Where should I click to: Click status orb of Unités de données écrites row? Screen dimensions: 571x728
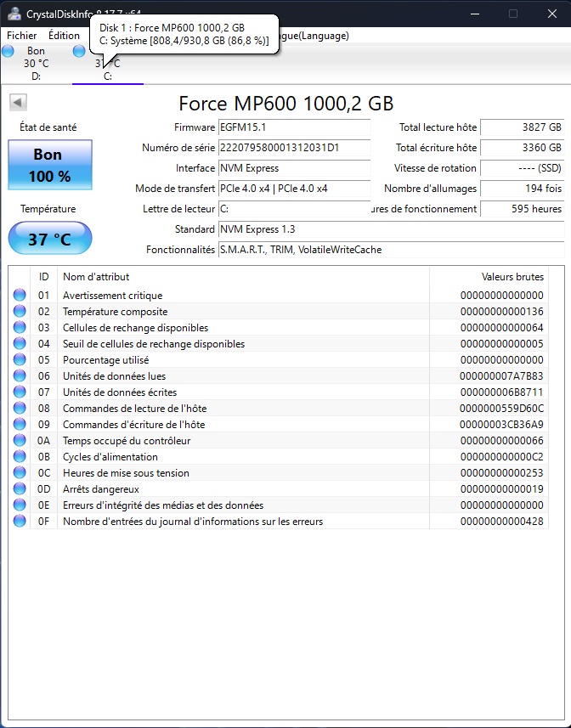coord(20,392)
